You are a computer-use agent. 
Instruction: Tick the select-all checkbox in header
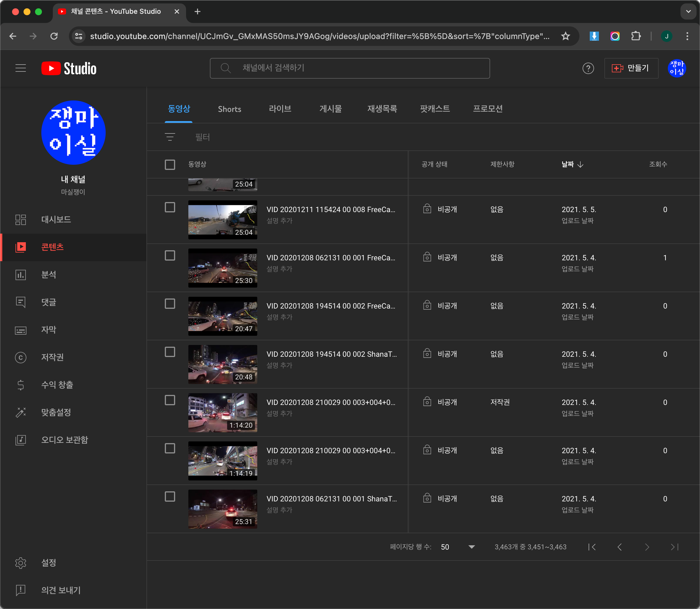[x=170, y=164]
